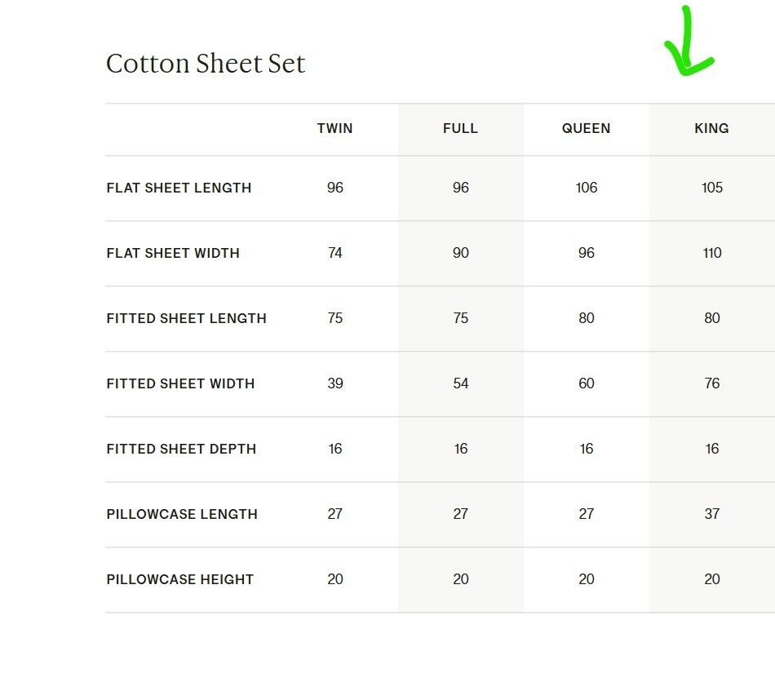Image resolution: width=775 pixels, height=700 pixels.
Task: Click King flat sheet length value 105
Action: click(x=712, y=188)
